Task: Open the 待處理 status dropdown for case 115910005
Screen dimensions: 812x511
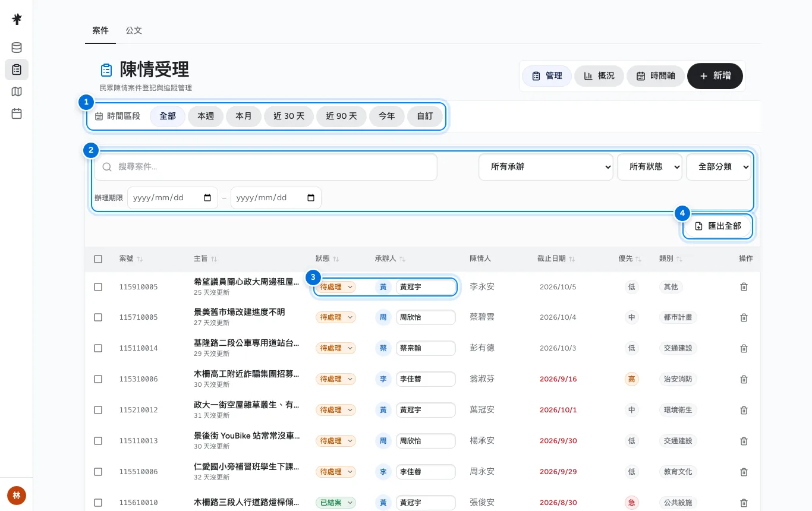Action: pos(336,287)
